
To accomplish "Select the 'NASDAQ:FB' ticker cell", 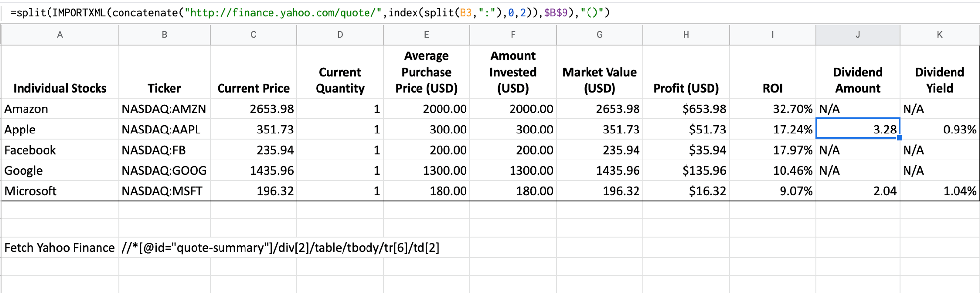I will [x=164, y=150].
